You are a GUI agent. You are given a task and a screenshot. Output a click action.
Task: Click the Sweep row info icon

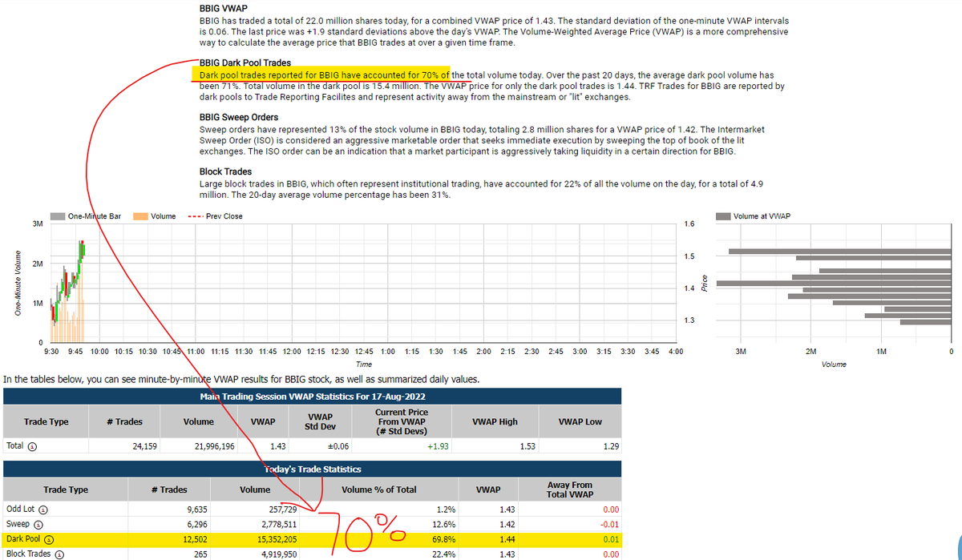[x=37, y=525]
